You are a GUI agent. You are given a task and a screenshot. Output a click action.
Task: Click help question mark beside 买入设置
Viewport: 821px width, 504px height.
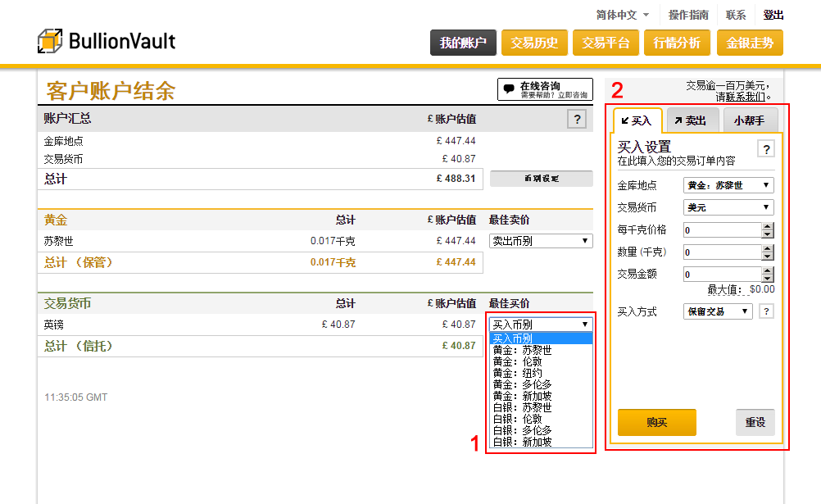coord(766,148)
